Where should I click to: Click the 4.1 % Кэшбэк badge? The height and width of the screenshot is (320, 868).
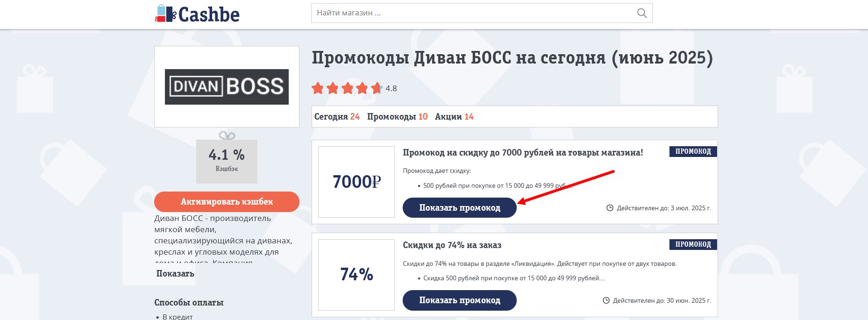pos(227,161)
